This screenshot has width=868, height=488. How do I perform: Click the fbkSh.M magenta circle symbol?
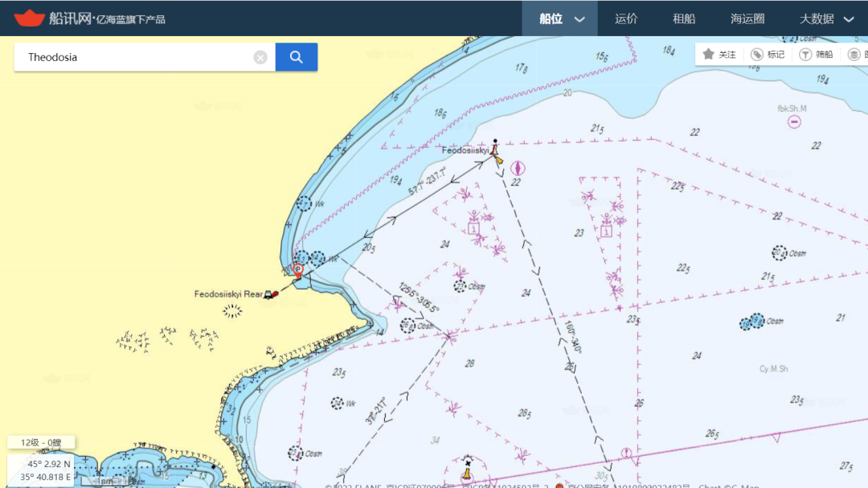point(794,122)
